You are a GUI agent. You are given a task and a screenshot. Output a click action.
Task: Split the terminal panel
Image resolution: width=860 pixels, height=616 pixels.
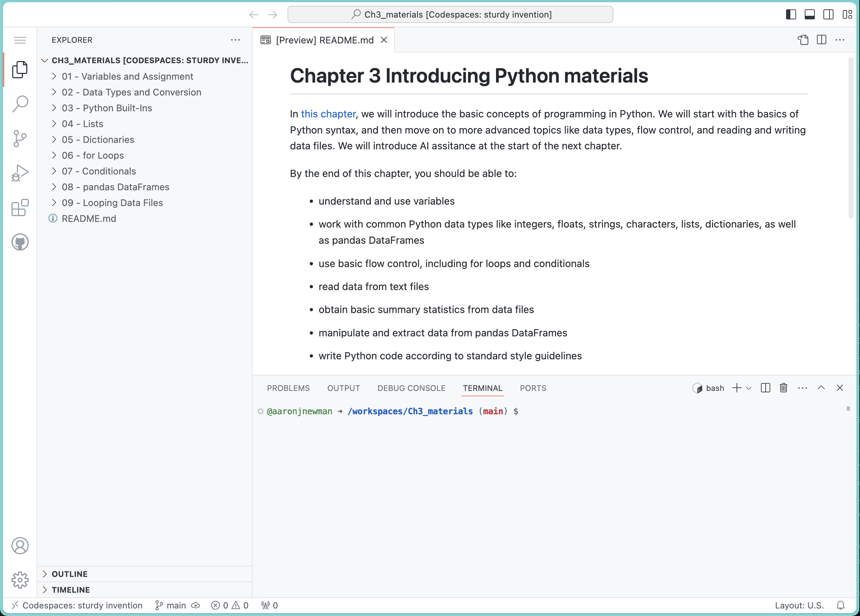765,388
